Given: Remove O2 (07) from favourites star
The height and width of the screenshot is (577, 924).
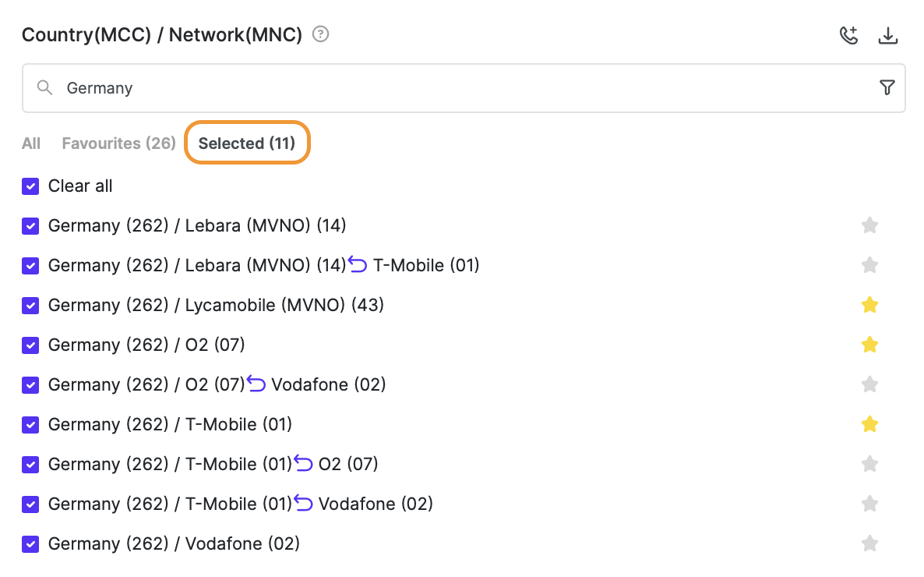Looking at the screenshot, I should point(869,345).
